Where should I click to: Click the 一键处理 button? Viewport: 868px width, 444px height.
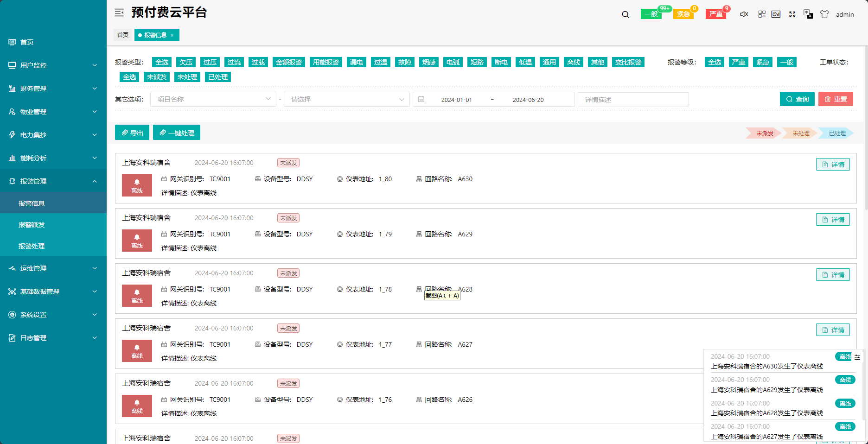pyautogui.click(x=177, y=133)
